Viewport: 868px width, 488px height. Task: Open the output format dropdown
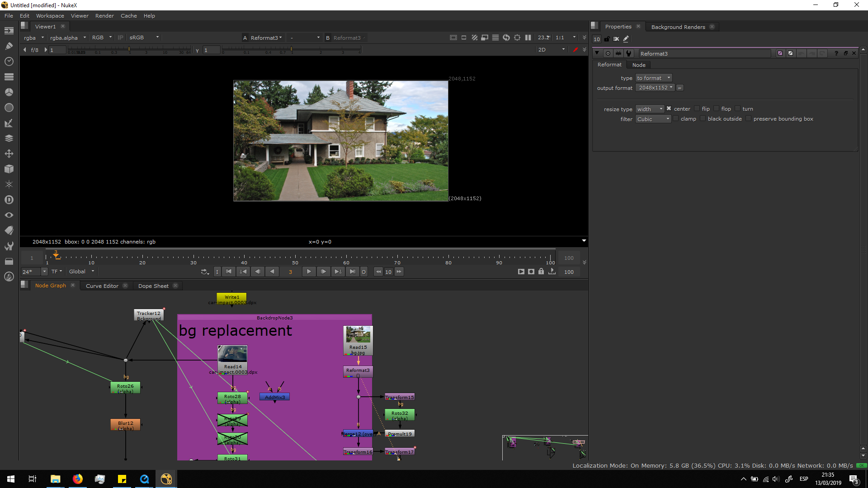(x=655, y=88)
